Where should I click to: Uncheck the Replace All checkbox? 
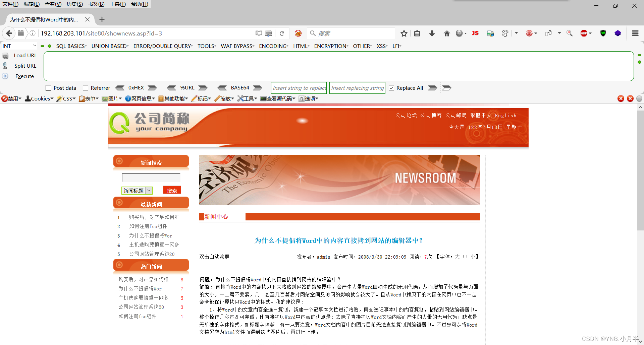pos(391,88)
